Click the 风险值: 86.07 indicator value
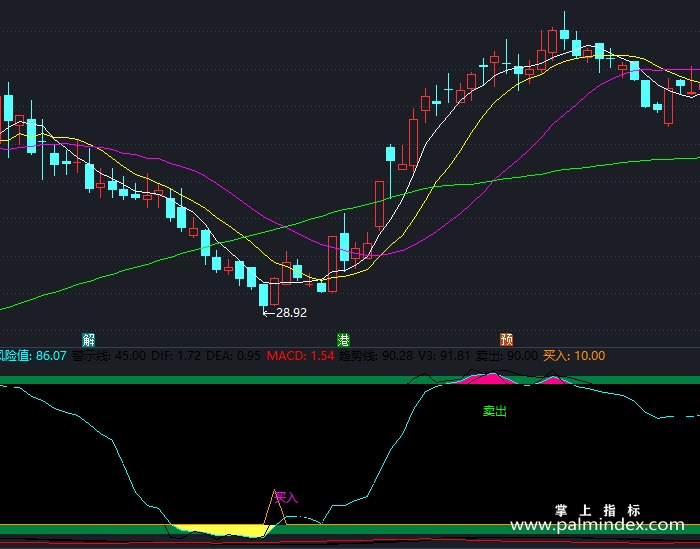This screenshot has width=700, height=549. [32, 356]
